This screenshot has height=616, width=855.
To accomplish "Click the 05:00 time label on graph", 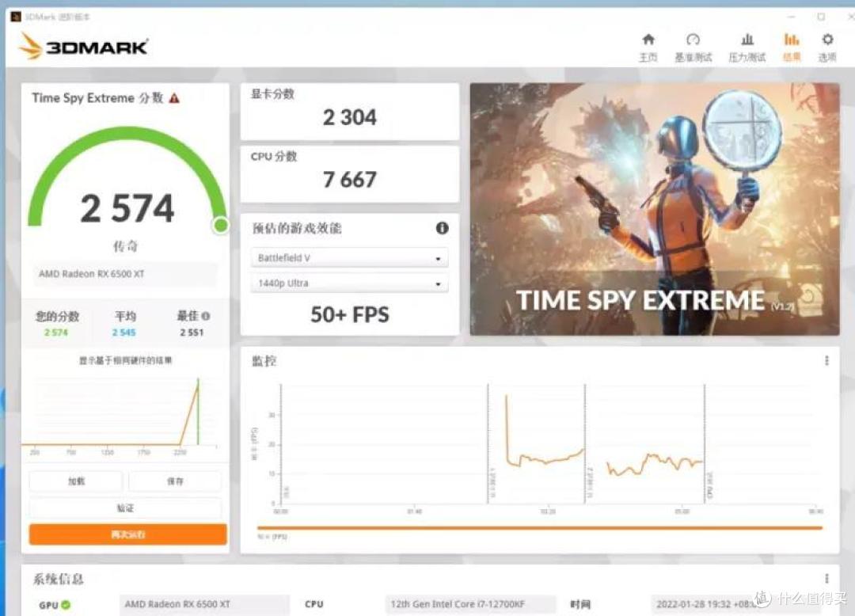I will point(682,511).
